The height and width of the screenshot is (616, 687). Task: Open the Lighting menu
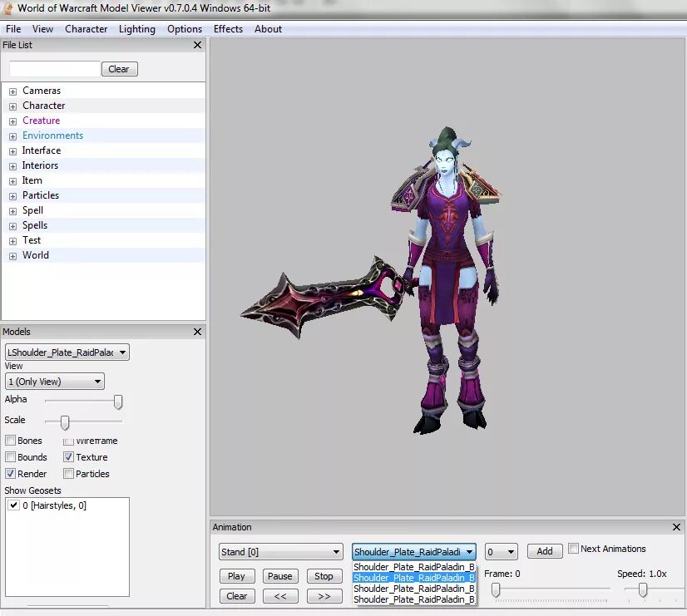136,29
